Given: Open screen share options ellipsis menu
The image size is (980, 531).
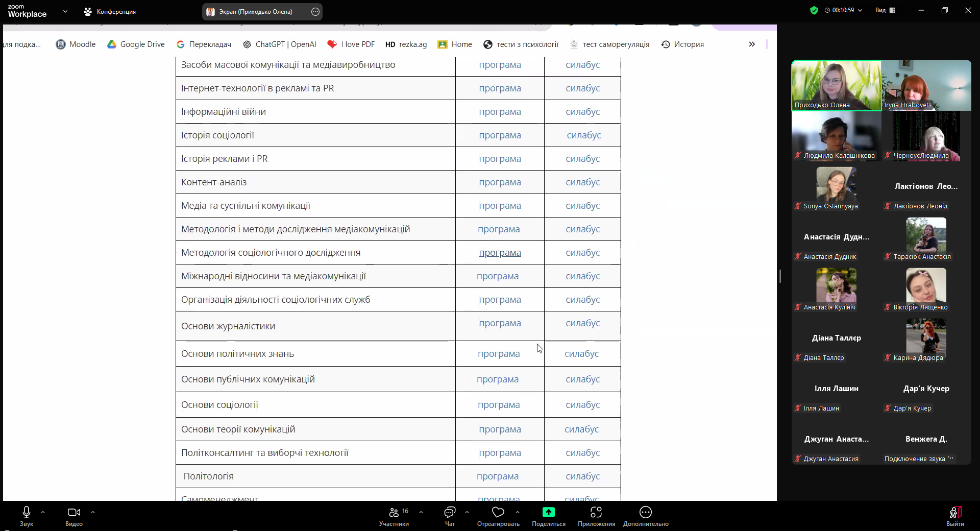Looking at the screenshot, I should [315, 12].
